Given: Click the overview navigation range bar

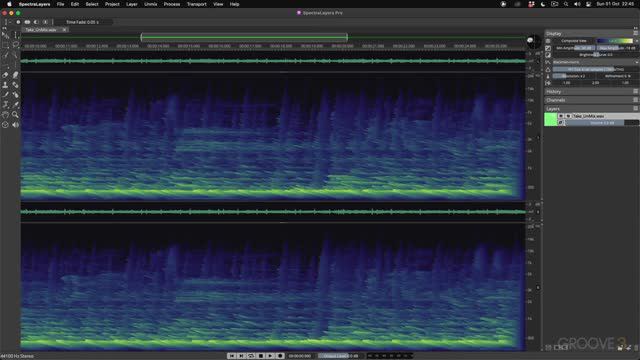Looking at the screenshot, I should point(244,37).
